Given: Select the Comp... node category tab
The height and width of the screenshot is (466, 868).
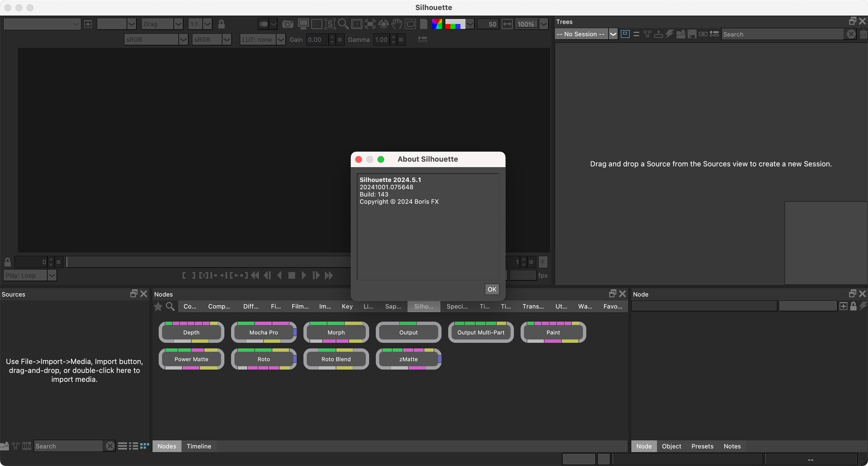Looking at the screenshot, I should tap(219, 307).
